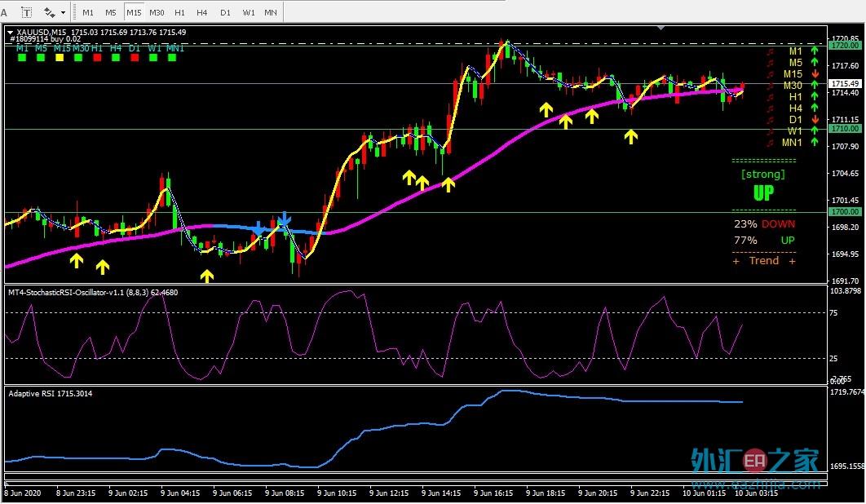Click green square under M1 trend label
Image resolution: width=866 pixels, height=504 pixels.
pyautogui.click(x=22, y=57)
